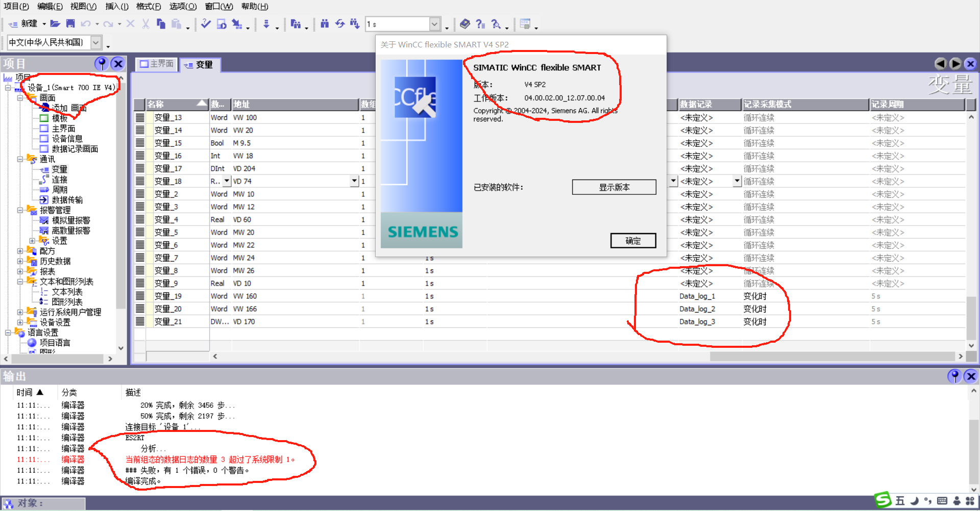Image resolution: width=980 pixels, height=511 pixels.
Task: Toggle the pin on the 输出 panel
Action: pos(954,376)
